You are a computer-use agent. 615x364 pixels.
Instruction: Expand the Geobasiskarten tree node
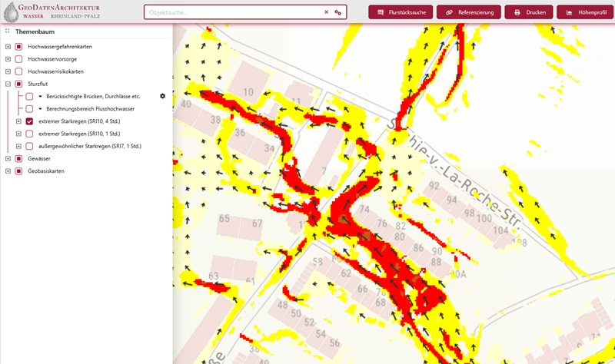(8, 170)
